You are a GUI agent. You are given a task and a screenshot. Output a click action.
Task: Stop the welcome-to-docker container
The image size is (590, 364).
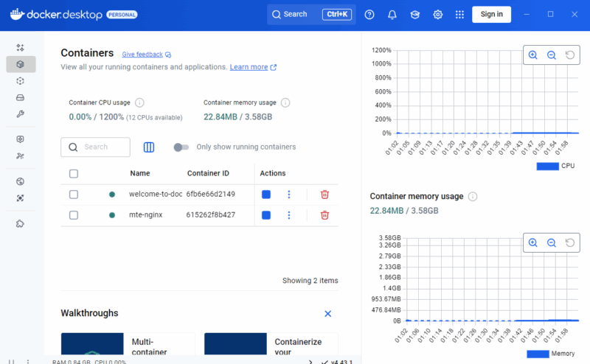tap(266, 195)
